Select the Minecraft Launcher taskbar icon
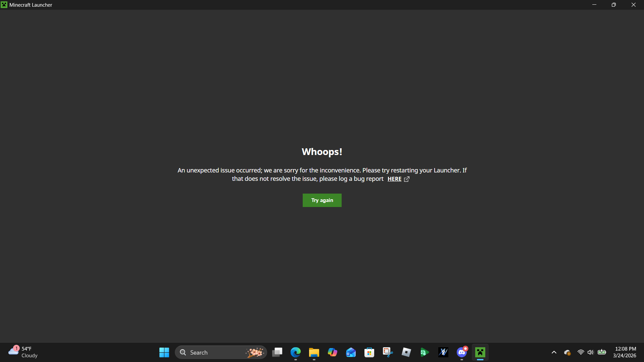Screen dimensions: 644x362 480,352
